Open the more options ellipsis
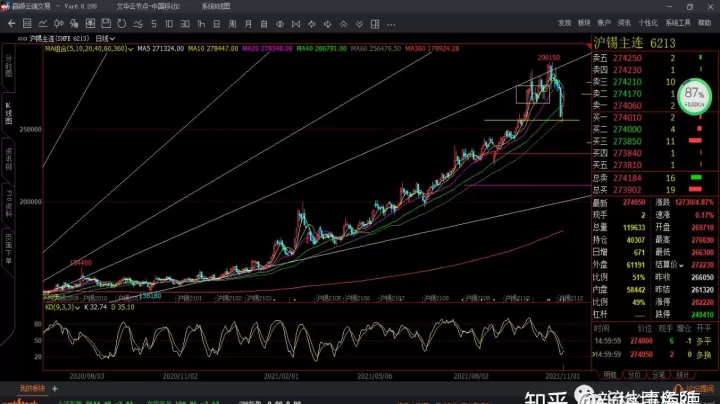This screenshot has width=720, height=404. (x=391, y=24)
